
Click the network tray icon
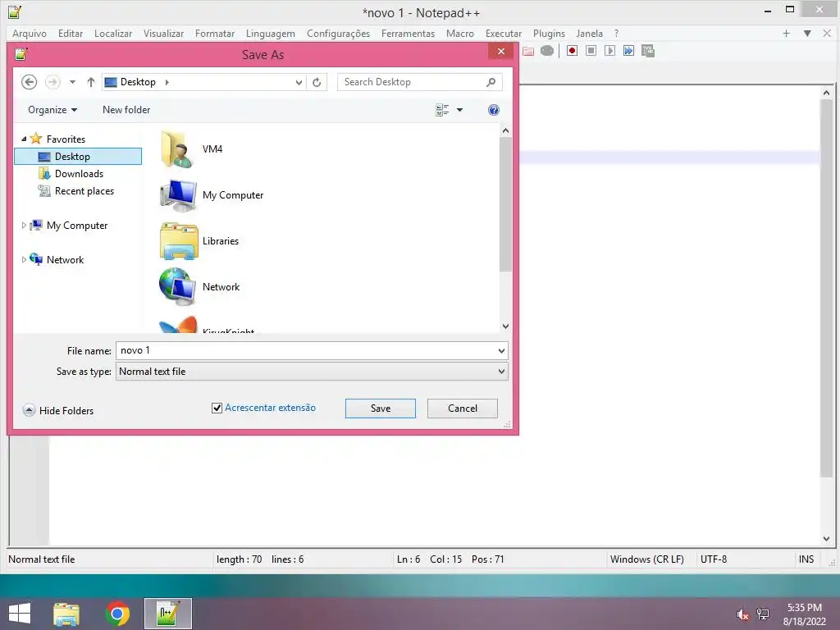pos(763,614)
